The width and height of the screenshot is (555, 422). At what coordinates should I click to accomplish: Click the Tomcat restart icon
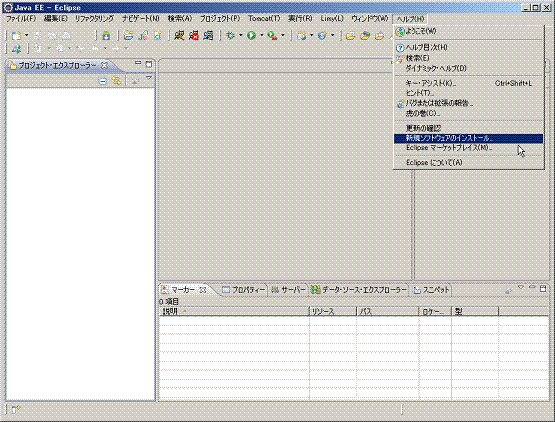208,35
